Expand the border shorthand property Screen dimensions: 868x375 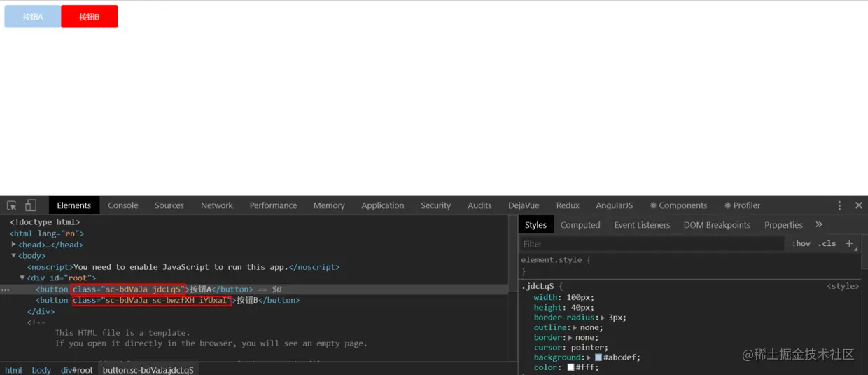[570, 337]
